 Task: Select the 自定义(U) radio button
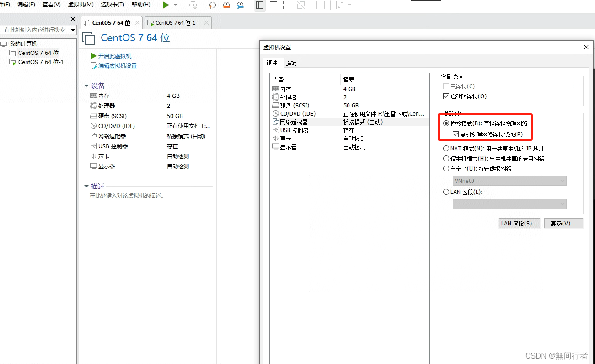tap(446, 169)
